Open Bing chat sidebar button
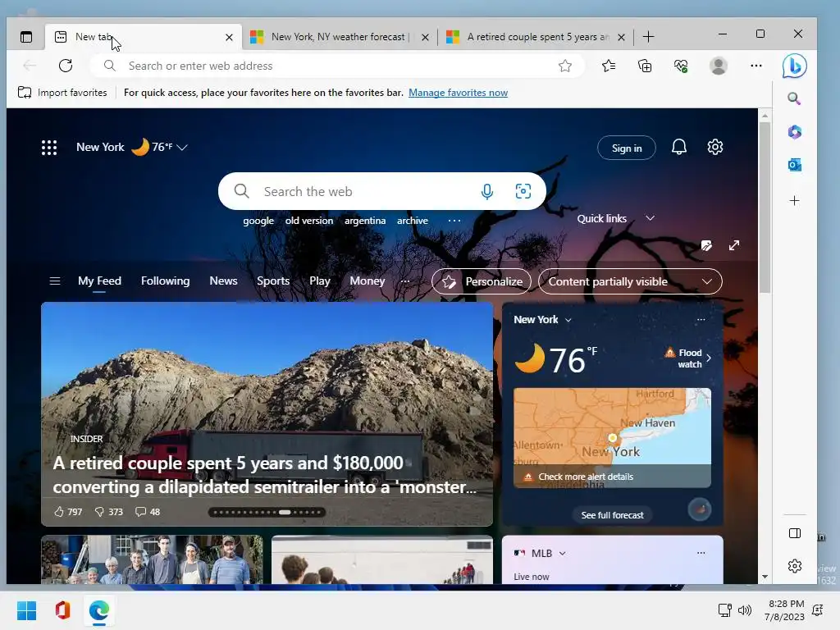This screenshot has width=840, height=630. coord(794,66)
